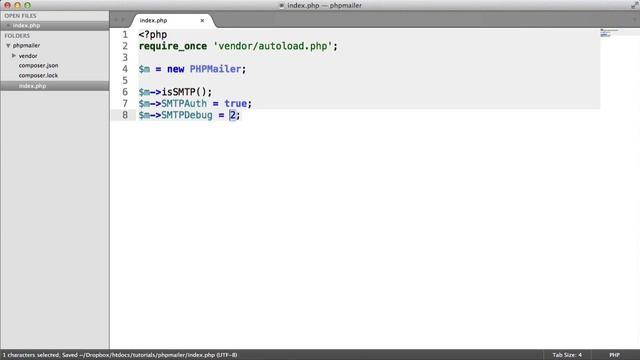Click the require_once keyword
640x360 pixels.
(173, 46)
